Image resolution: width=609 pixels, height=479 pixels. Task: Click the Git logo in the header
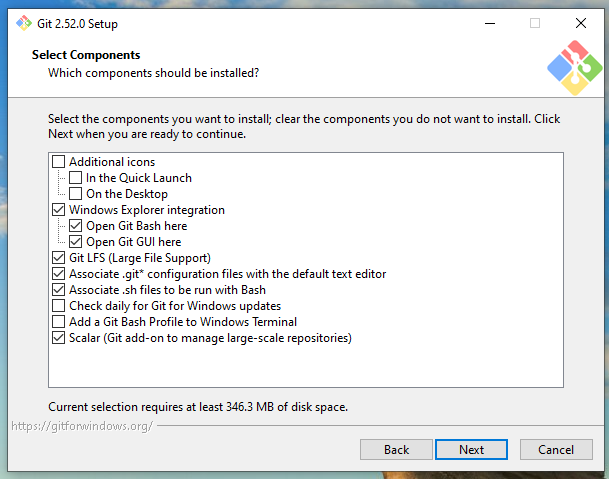tap(574, 68)
